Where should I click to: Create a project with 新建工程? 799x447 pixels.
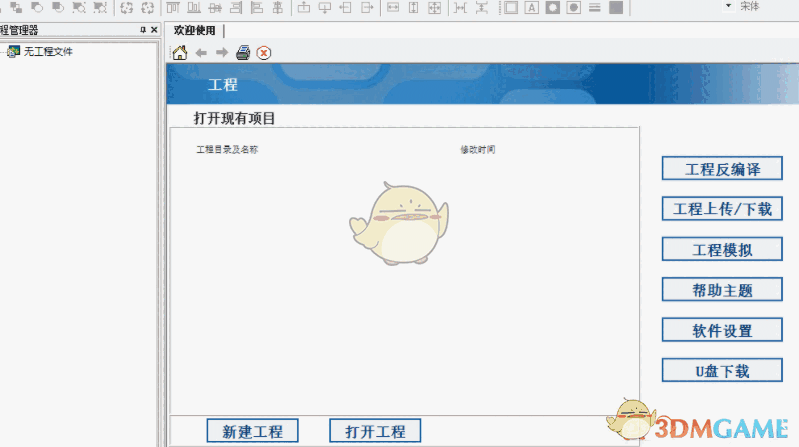coord(253,431)
